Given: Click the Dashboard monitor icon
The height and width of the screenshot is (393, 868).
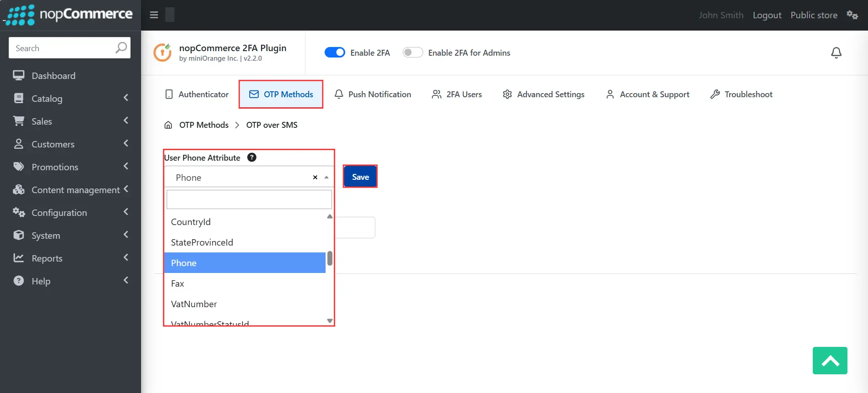Looking at the screenshot, I should pos(19,75).
